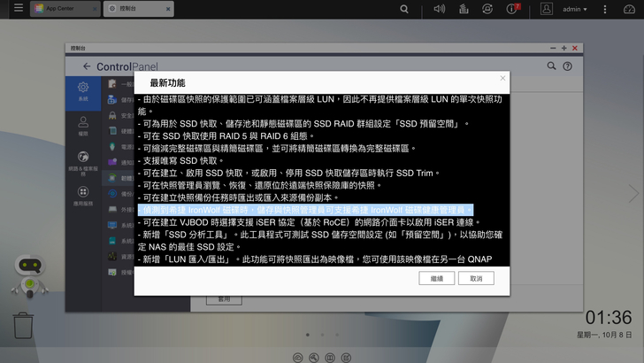Screen dimensions: 644x363
Task: Select the 系統 sidebar category
Action: tap(83, 92)
